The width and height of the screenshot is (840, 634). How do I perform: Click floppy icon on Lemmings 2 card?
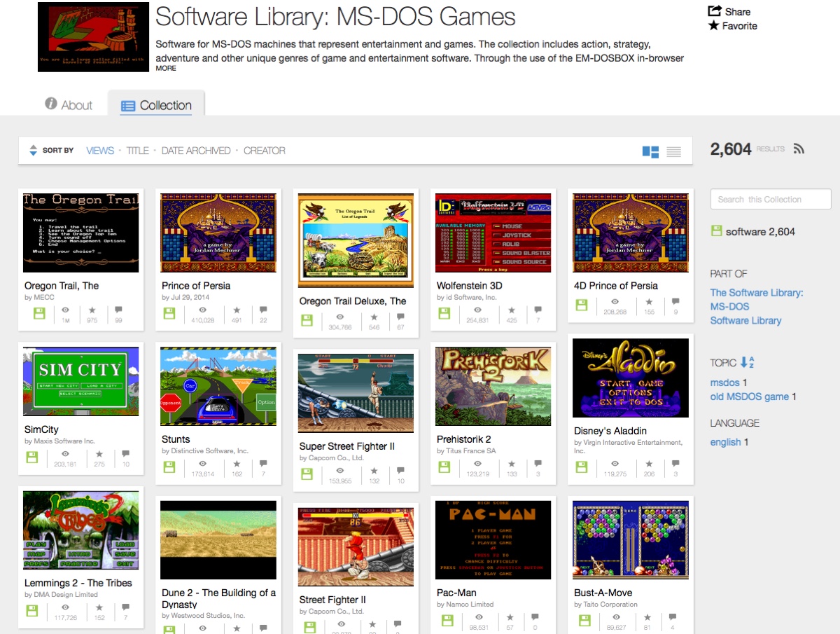coord(31,611)
